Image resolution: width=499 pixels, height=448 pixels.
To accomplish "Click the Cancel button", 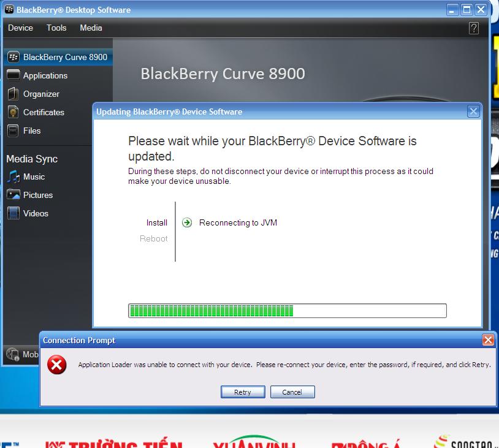I will [x=292, y=392].
